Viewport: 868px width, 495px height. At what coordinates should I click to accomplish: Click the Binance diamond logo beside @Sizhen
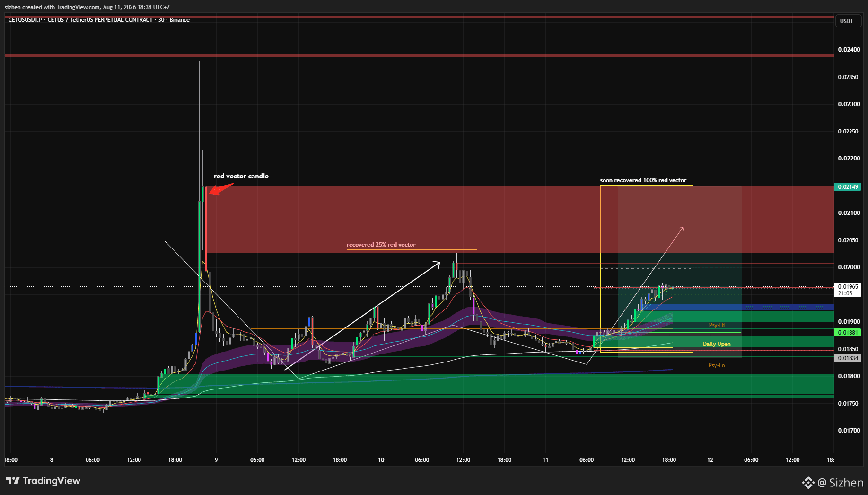tap(808, 483)
